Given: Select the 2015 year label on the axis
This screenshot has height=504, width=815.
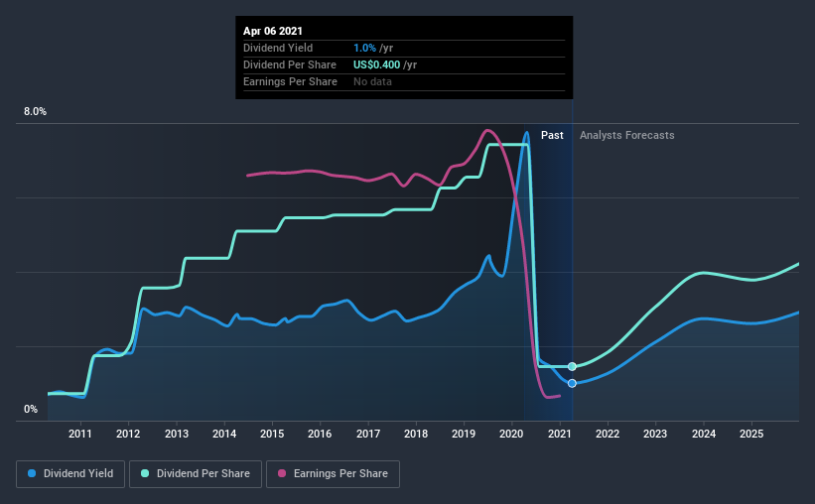Looking at the screenshot, I should point(272,435).
